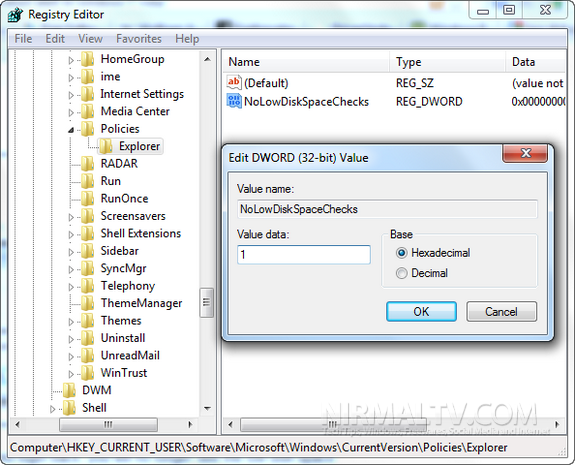The height and width of the screenshot is (465, 575).
Task: Click the Policies folder icon
Action: [x=88, y=129]
